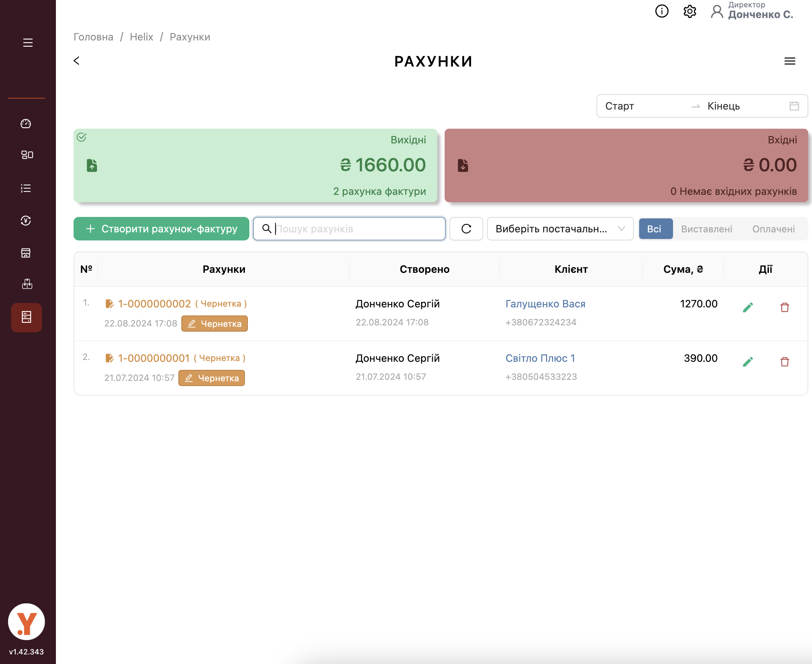Delete invoice 1-0000000001 with trash icon

[x=784, y=362]
